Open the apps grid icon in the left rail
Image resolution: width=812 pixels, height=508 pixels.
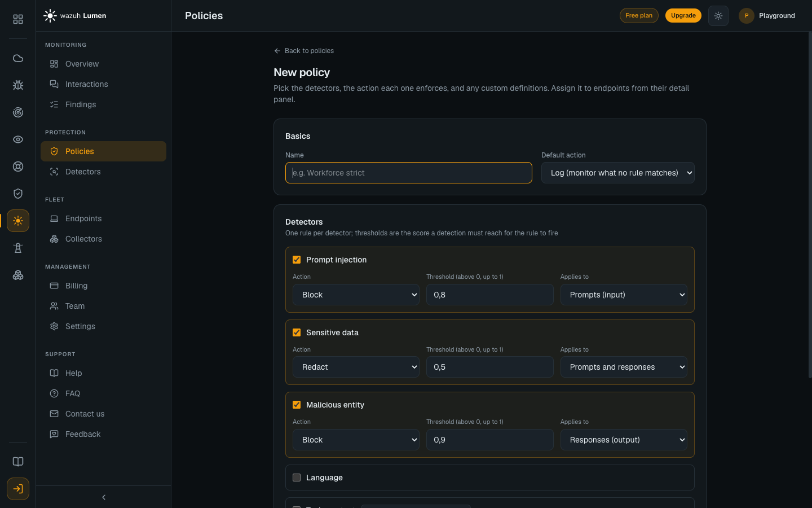(x=18, y=19)
